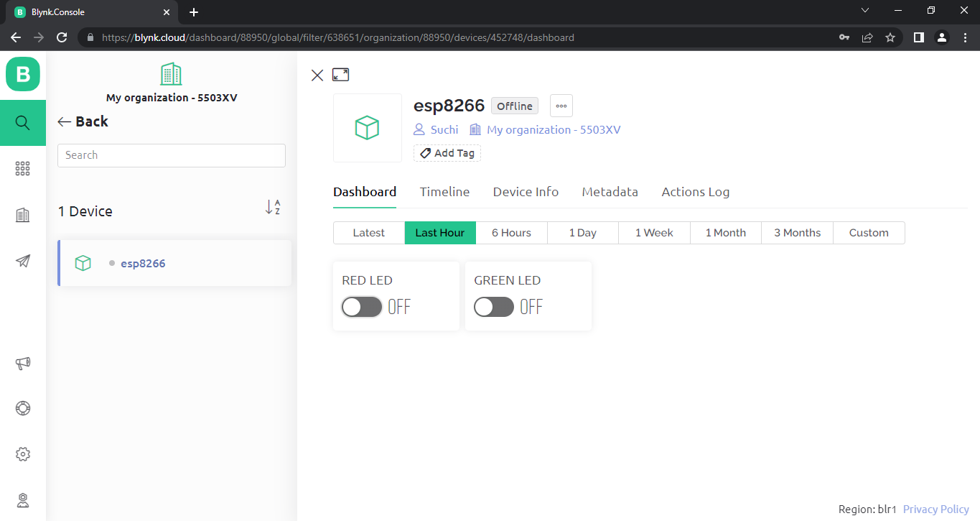The height and width of the screenshot is (521, 980).
Task: Open the alphabetical sort order control
Action: tap(273, 207)
